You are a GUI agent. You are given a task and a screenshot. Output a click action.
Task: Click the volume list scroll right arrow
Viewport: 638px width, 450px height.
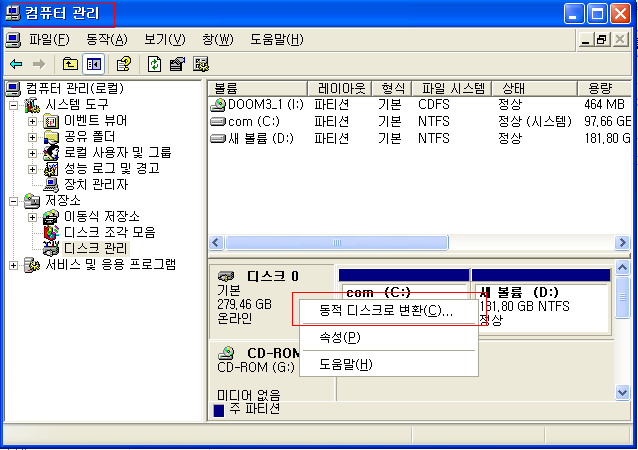pos(622,243)
